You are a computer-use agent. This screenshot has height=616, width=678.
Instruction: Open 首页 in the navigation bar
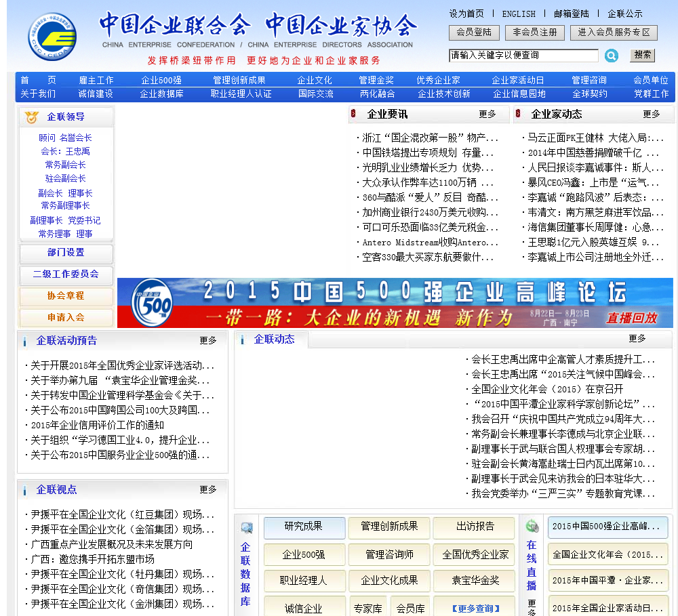pos(38,80)
